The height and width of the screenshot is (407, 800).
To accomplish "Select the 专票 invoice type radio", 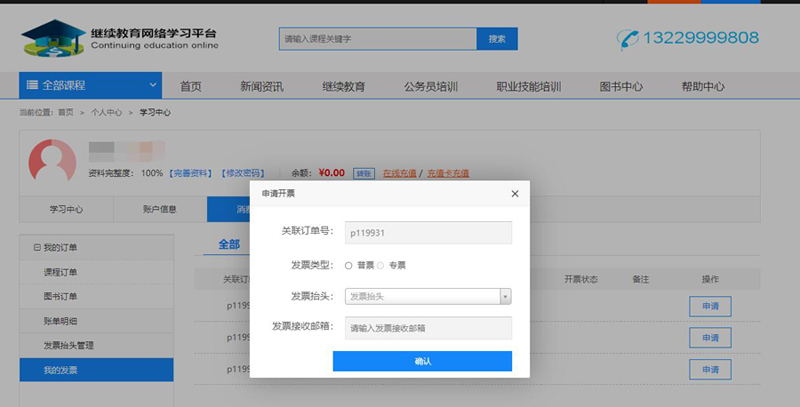I will (x=380, y=265).
